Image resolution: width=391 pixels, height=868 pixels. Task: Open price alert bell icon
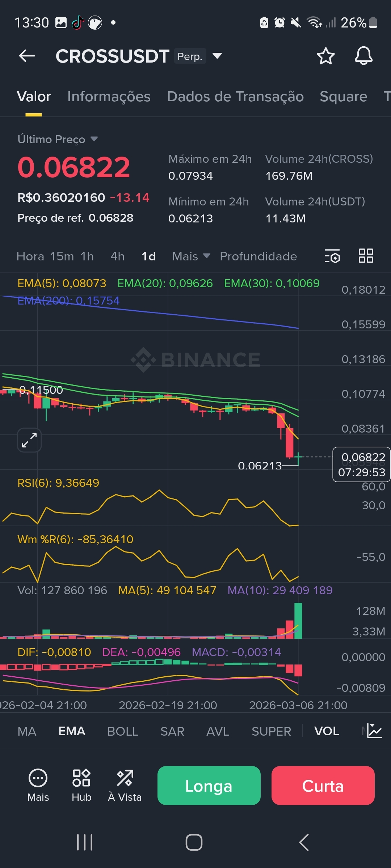[363, 56]
